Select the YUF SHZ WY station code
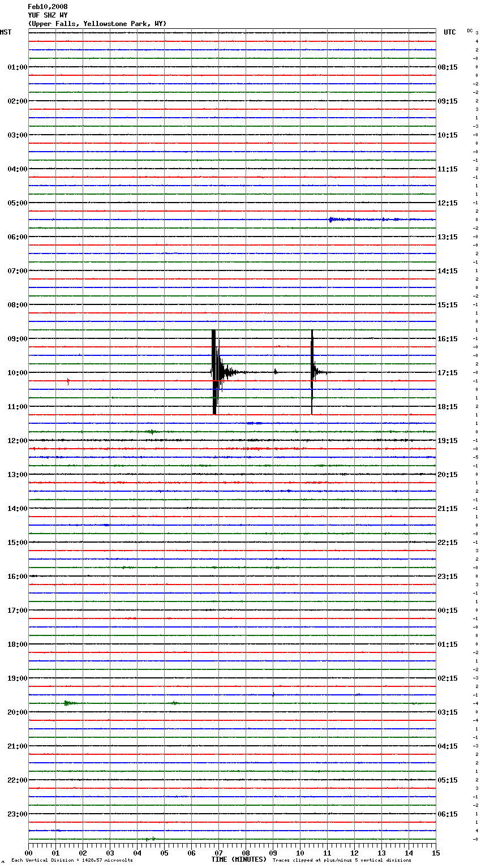The height and width of the screenshot is (868, 481). pos(48,15)
